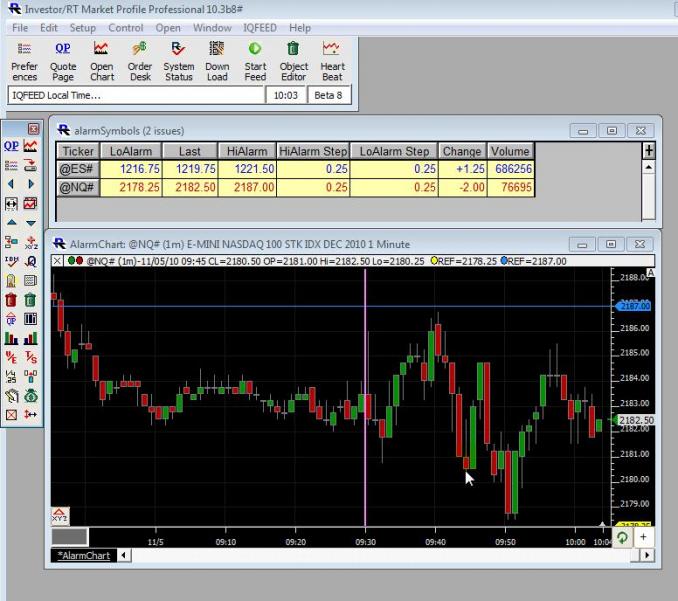Start a Down Load of data

[x=217, y=61]
